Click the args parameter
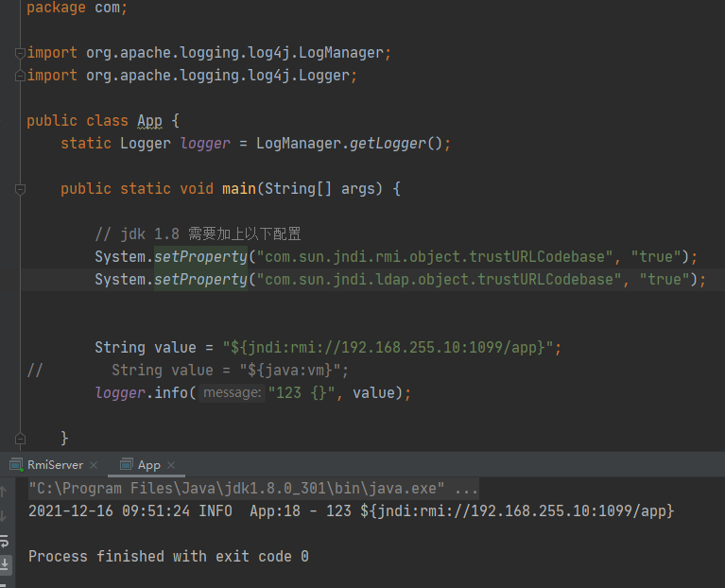The height and width of the screenshot is (588, 725). (358, 189)
